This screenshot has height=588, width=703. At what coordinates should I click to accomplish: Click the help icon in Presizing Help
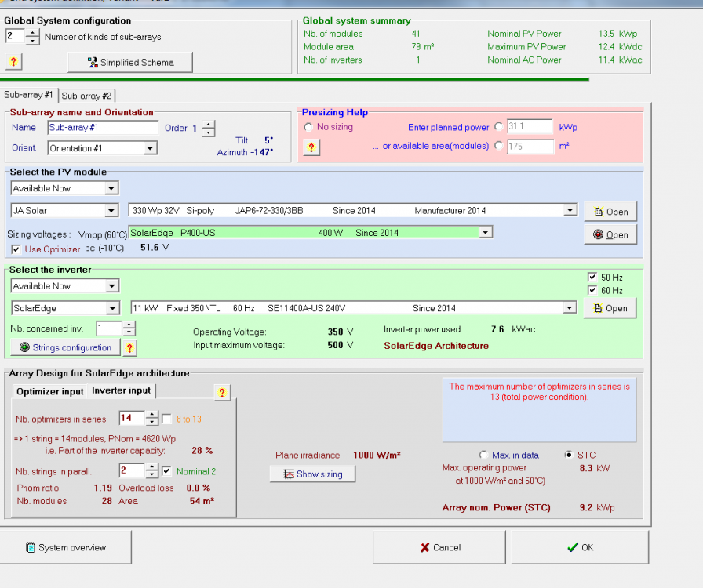click(x=311, y=147)
